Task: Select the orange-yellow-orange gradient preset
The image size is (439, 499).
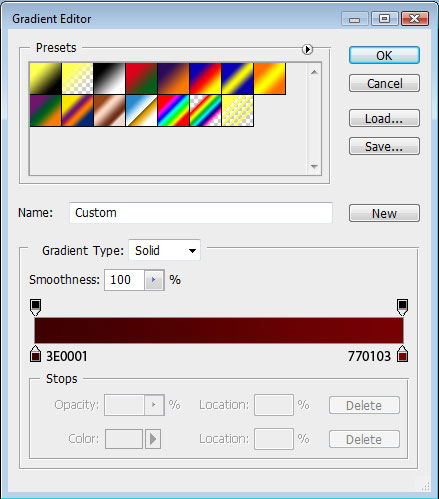Action: [270, 79]
